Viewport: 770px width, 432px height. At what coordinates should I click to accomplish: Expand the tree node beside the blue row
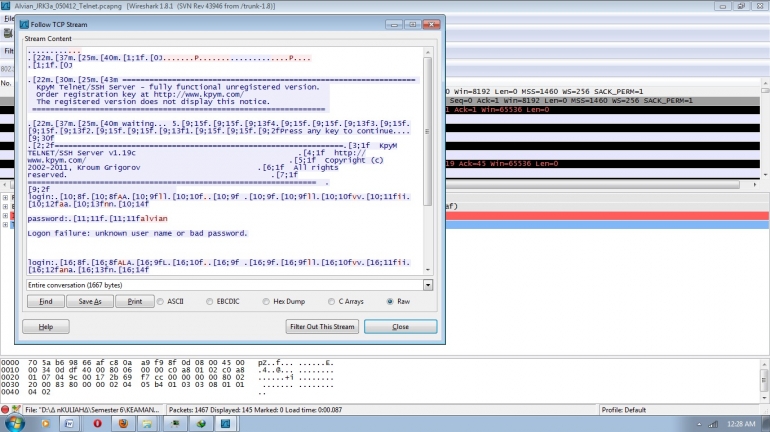pos(5,225)
